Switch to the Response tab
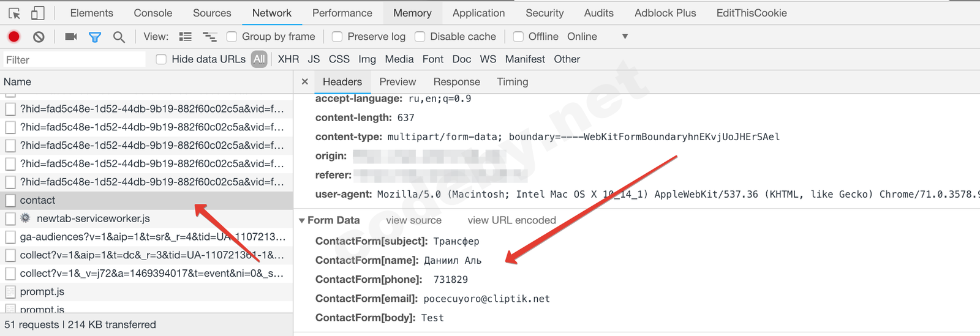980x336 pixels. [456, 81]
